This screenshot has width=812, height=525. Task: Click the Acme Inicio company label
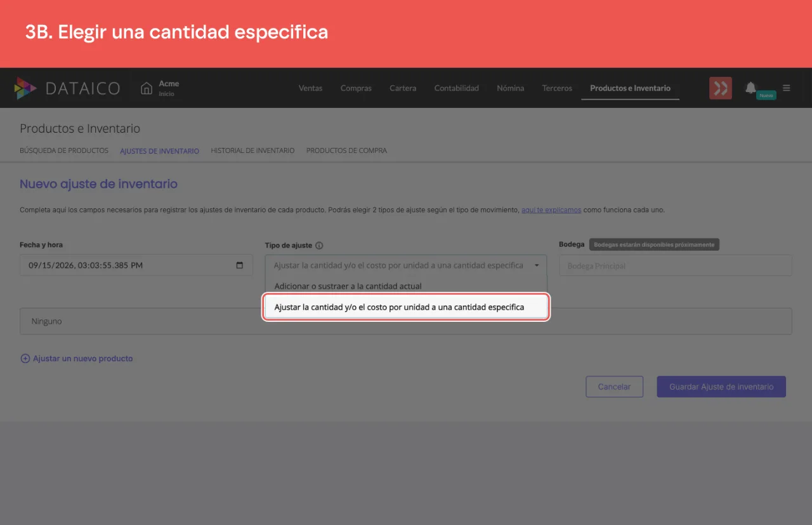point(169,88)
